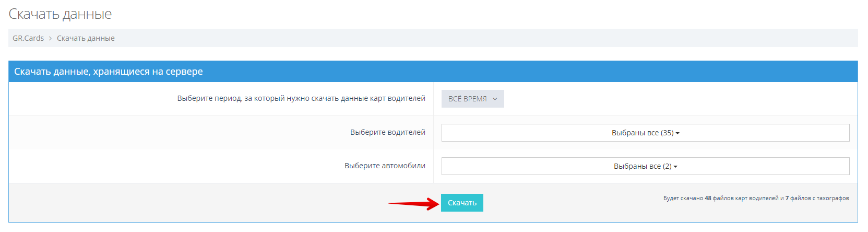
Task: Click the bold number 7 in the summary
Action: pos(787,198)
